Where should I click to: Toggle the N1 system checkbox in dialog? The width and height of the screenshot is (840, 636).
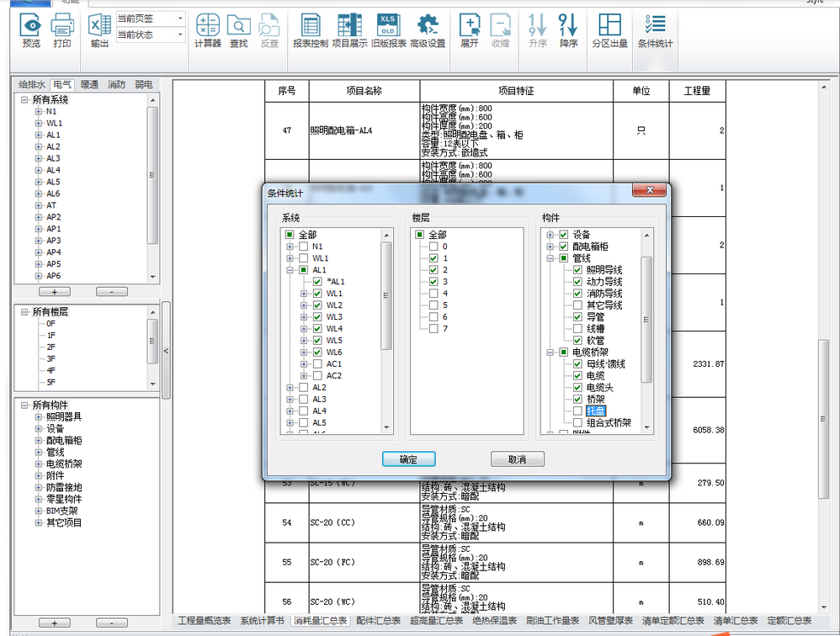pos(304,246)
